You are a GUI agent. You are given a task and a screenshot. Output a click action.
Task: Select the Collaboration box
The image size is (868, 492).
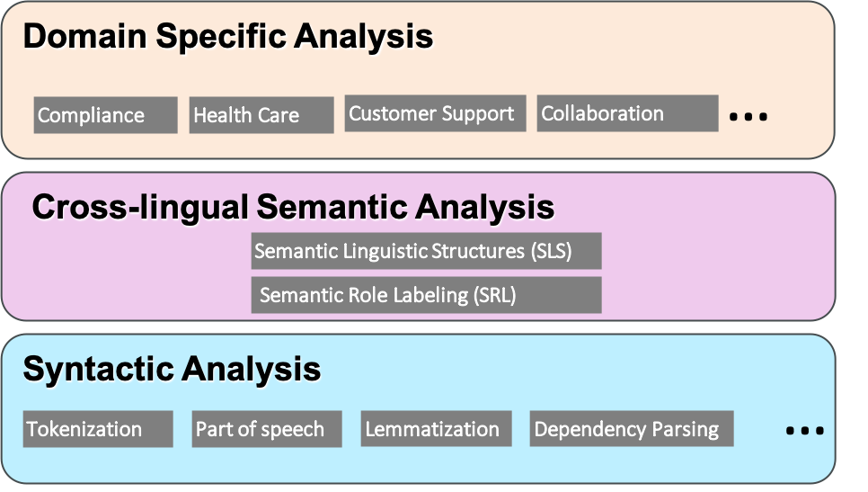pos(628,113)
